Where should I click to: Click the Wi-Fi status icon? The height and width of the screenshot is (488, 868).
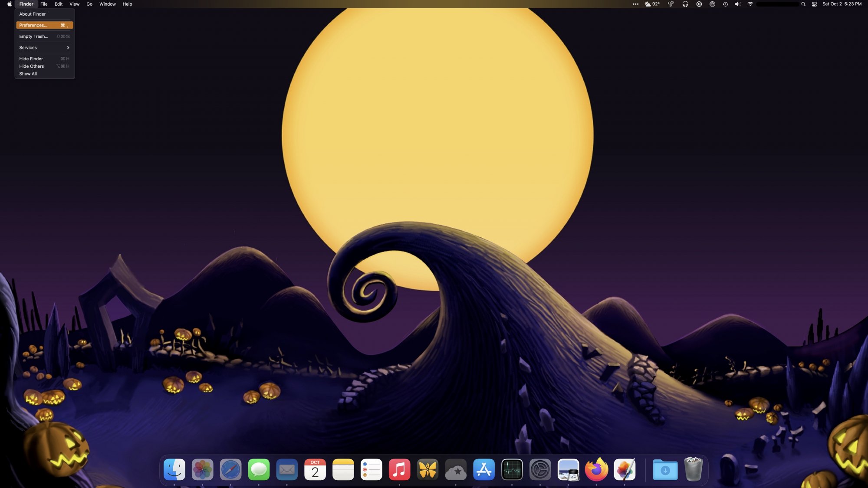(x=750, y=4)
